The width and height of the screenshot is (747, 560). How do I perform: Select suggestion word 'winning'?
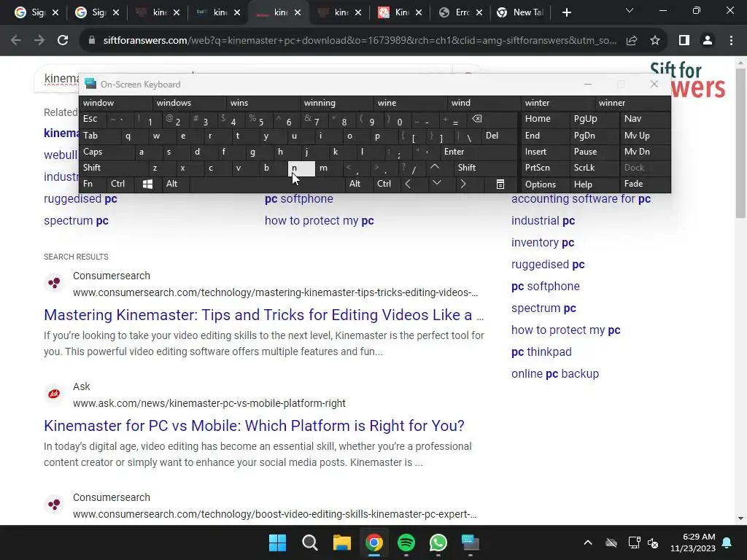click(338, 103)
